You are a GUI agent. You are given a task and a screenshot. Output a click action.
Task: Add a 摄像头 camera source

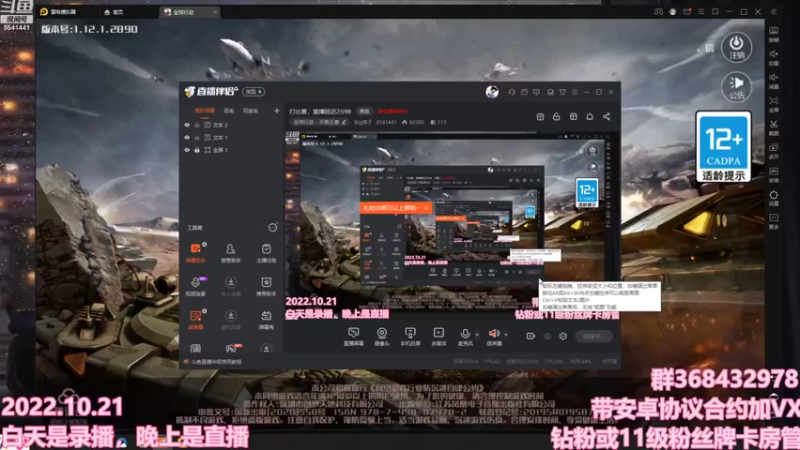382,337
